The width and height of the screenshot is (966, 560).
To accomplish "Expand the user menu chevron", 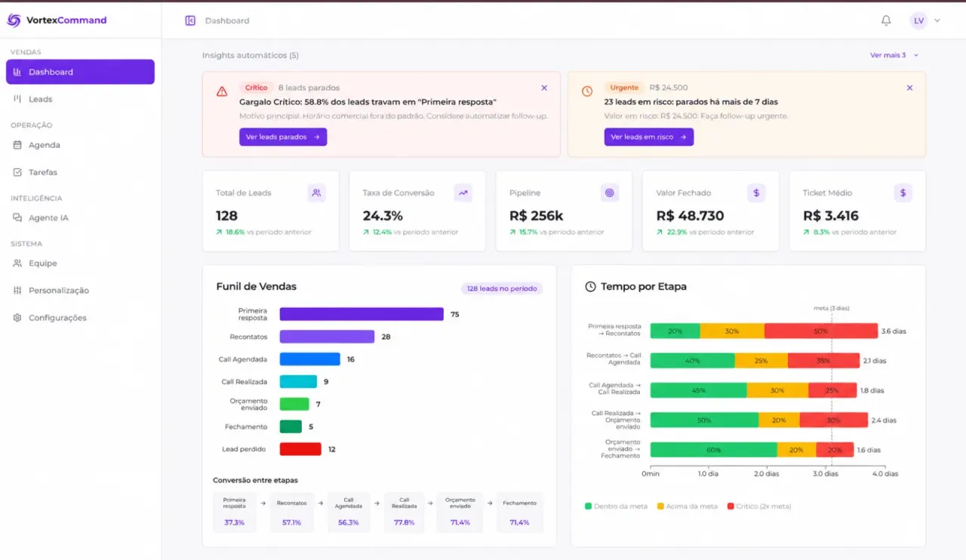I will click(x=937, y=20).
